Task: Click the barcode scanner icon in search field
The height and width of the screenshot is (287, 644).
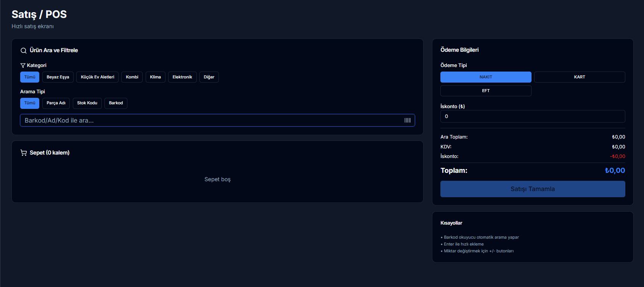Action: pyautogui.click(x=408, y=120)
